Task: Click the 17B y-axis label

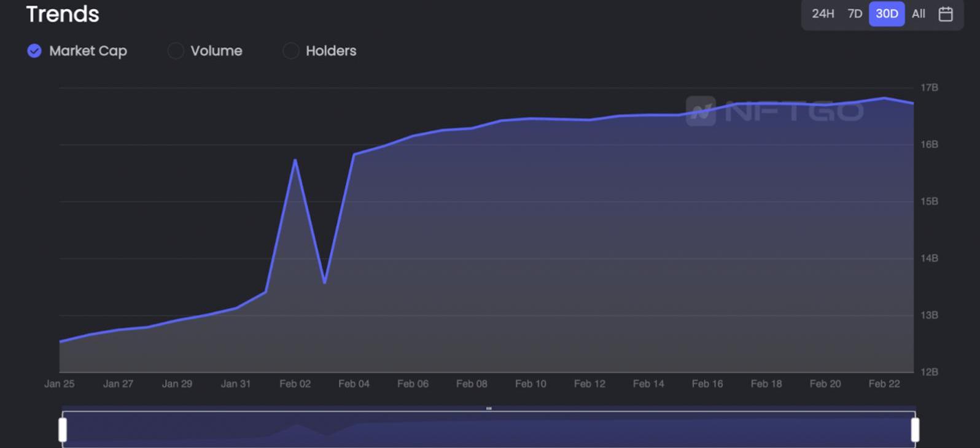Action: click(929, 88)
